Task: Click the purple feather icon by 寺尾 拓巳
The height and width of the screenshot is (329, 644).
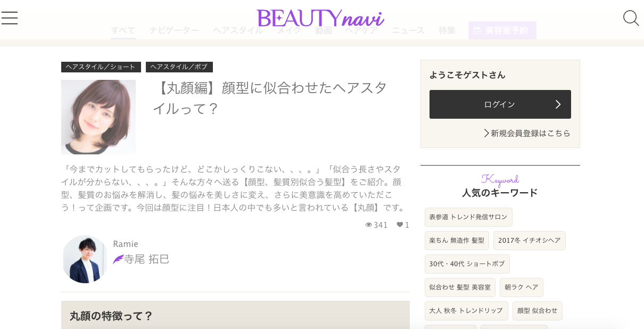Action: click(x=118, y=259)
